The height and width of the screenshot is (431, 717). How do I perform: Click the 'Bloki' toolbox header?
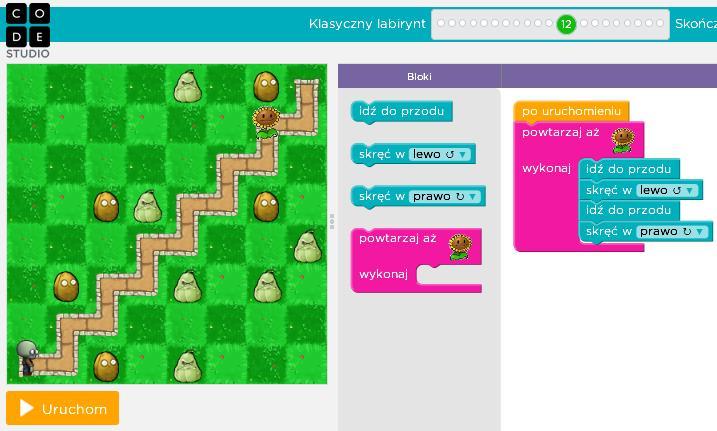[x=419, y=77]
